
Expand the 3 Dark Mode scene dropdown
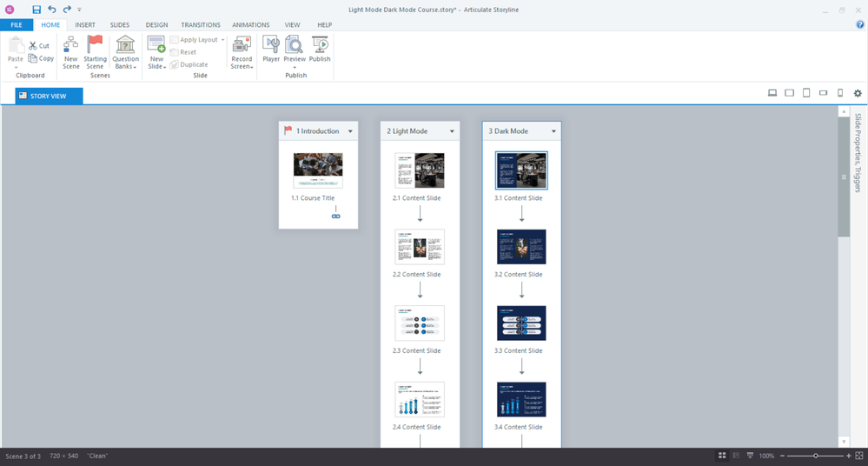[x=553, y=131]
